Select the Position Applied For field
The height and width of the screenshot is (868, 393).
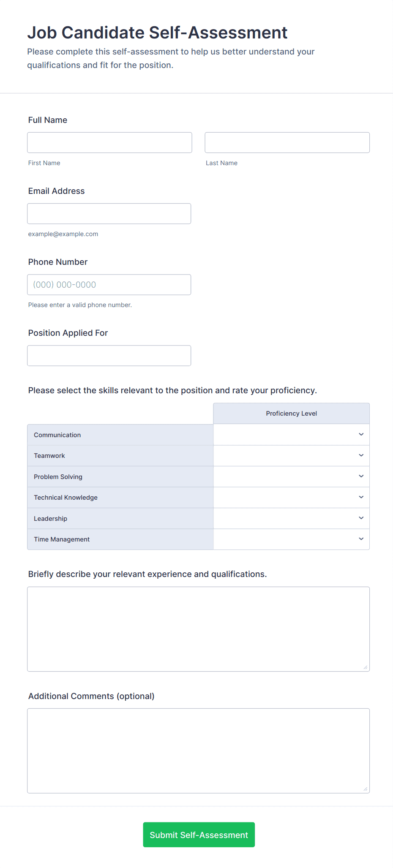(x=109, y=355)
